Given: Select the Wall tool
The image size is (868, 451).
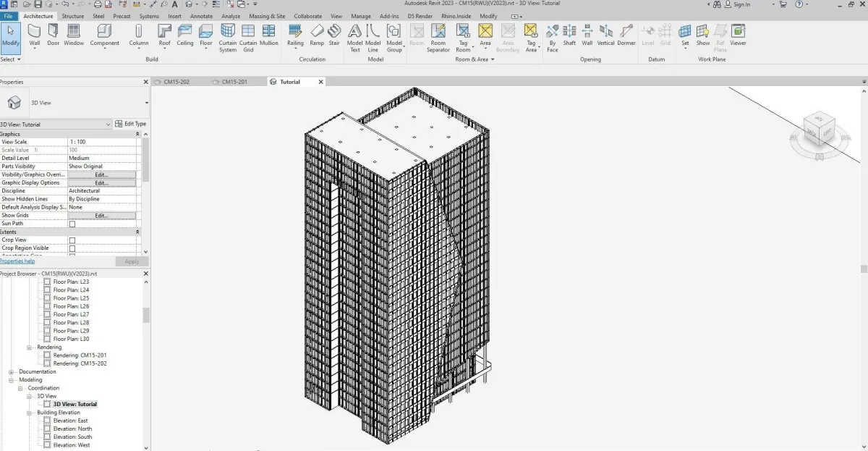Looking at the screenshot, I should click(35, 35).
